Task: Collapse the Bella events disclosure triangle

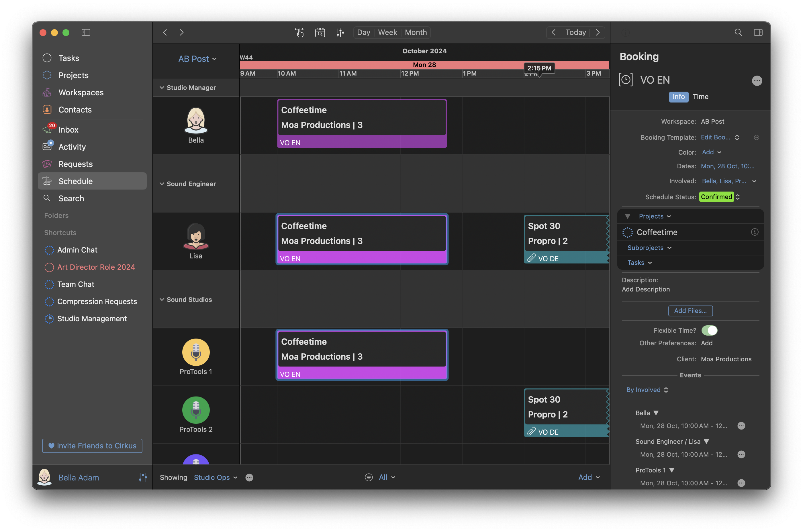Action: coord(656,413)
